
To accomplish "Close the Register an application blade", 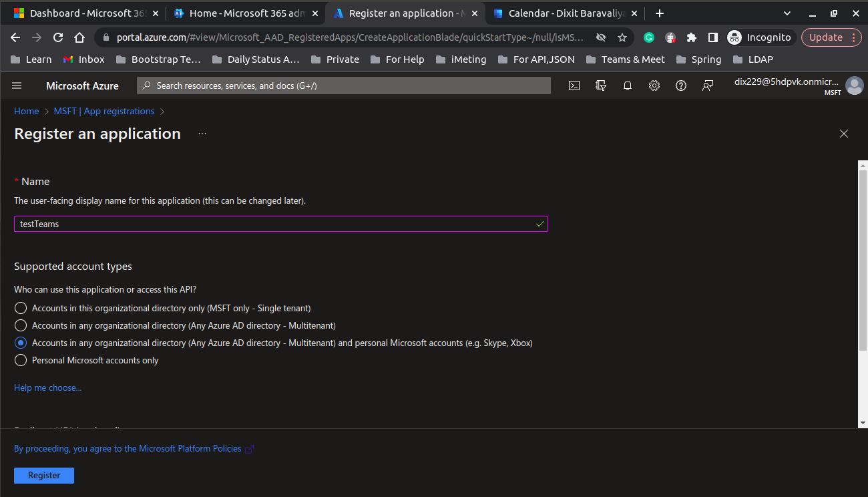I will click(x=844, y=134).
